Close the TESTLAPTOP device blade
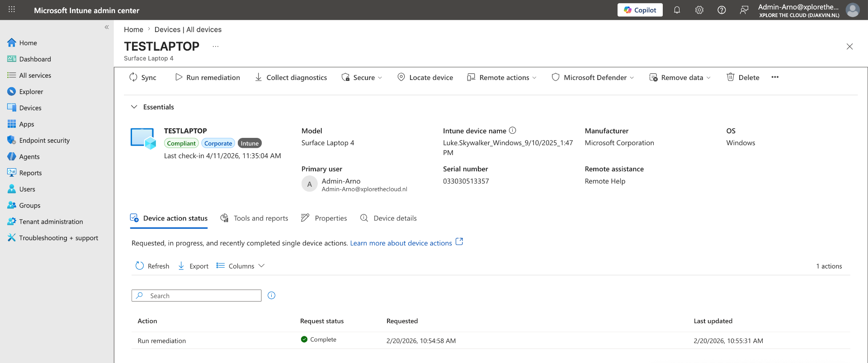868x363 pixels. coord(849,47)
